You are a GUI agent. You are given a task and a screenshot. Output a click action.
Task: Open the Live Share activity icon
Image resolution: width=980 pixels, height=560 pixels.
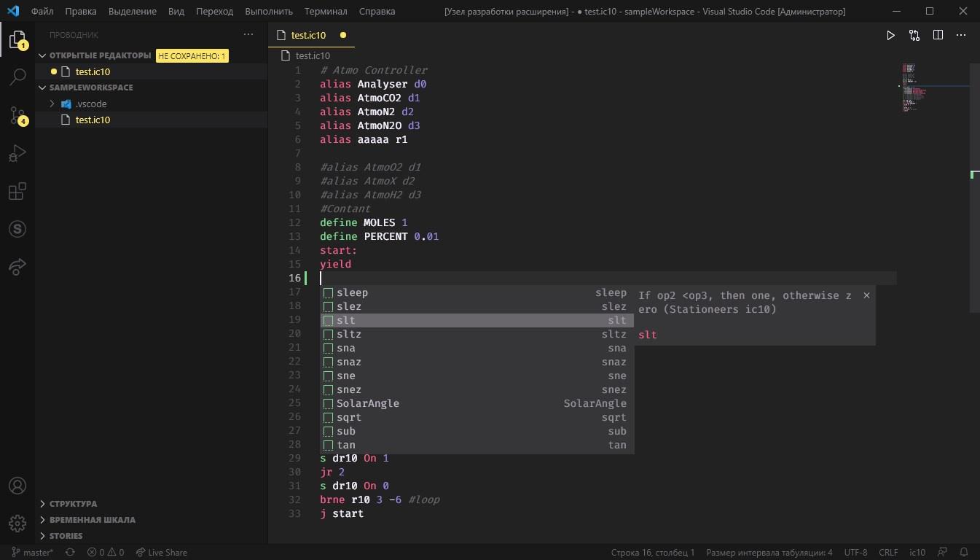point(17,267)
